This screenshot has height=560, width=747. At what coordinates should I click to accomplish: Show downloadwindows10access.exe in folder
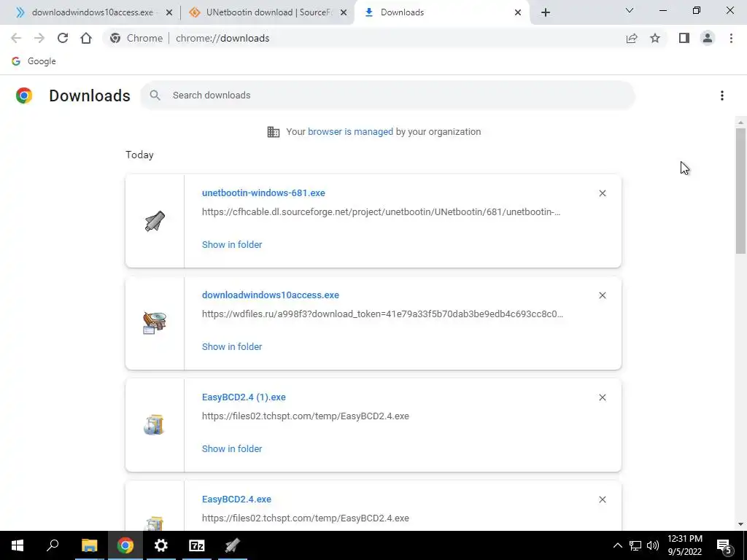coord(232,346)
